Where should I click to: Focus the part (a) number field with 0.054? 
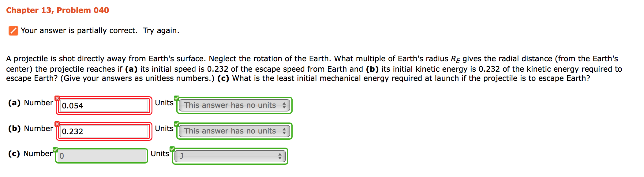pyautogui.click(x=104, y=106)
